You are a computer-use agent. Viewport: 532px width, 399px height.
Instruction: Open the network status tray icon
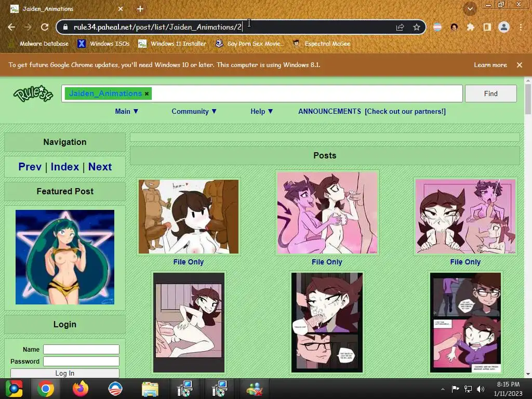[x=468, y=389]
